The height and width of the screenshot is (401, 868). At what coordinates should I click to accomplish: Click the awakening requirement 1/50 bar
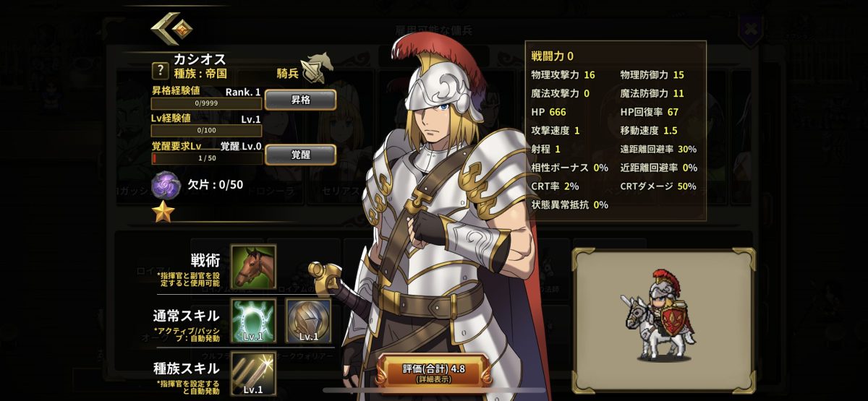point(206,158)
